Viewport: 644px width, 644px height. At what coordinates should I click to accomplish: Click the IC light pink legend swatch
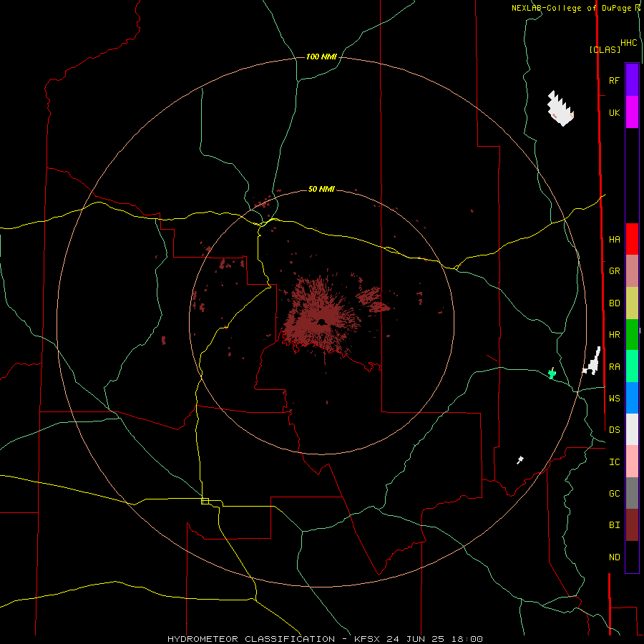(x=632, y=462)
